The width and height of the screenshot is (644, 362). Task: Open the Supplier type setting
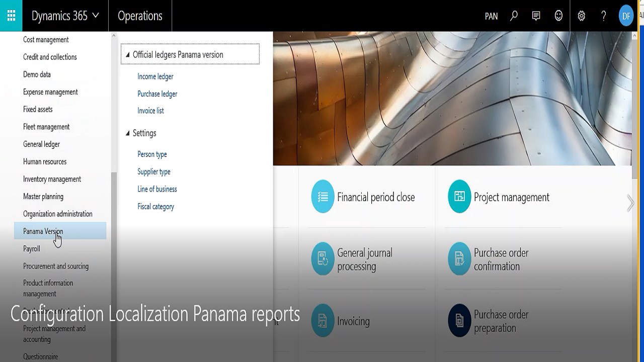pyautogui.click(x=154, y=171)
